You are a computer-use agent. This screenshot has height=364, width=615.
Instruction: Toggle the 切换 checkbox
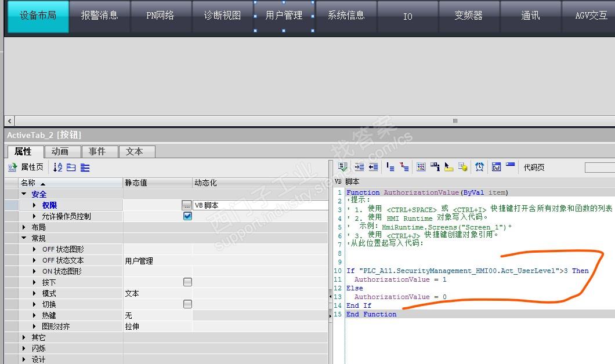(x=187, y=304)
